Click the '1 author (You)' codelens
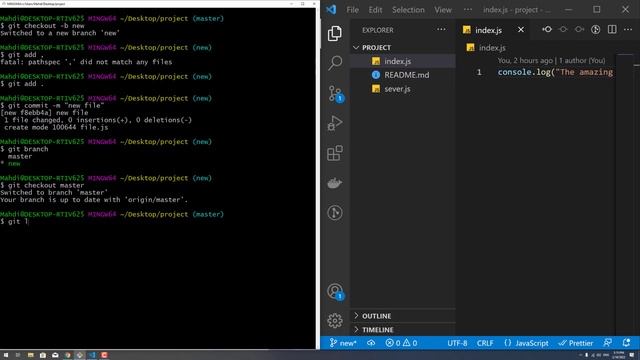This screenshot has height=360, width=640. coord(582,60)
